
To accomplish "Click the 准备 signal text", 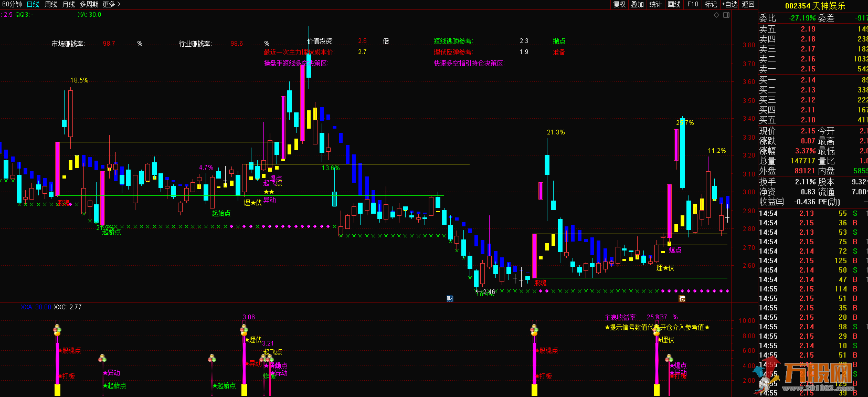I will [x=559, y=52].
